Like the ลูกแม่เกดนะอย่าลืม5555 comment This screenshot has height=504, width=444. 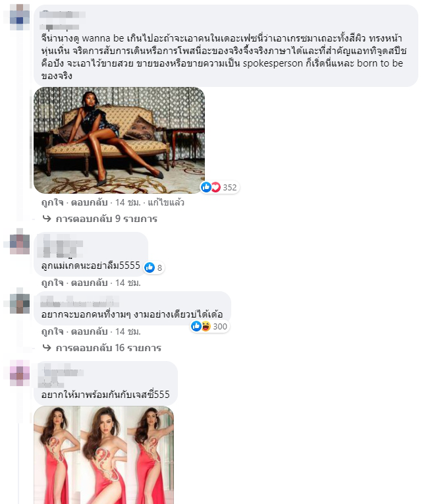(53, 283)
